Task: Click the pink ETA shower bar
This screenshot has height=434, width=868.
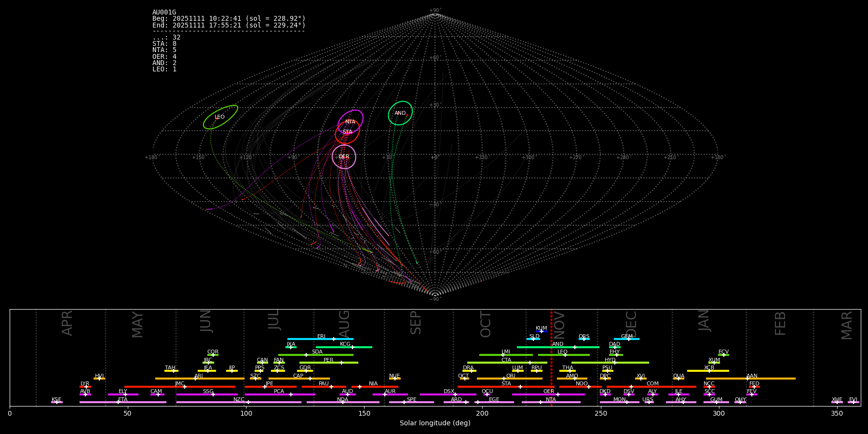Action: [123, 402]
